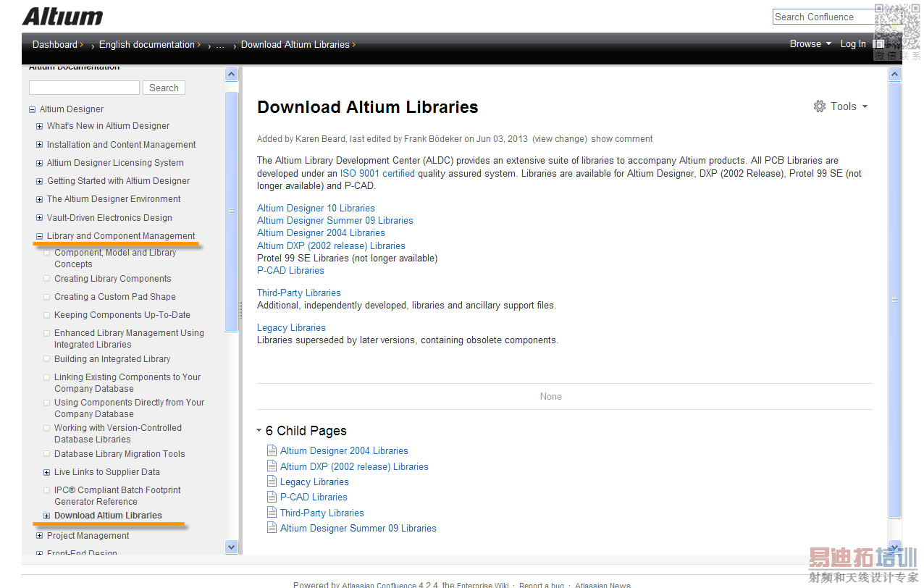Open Working with Version-Controlled Database Libraries

(x=118, y=434)
